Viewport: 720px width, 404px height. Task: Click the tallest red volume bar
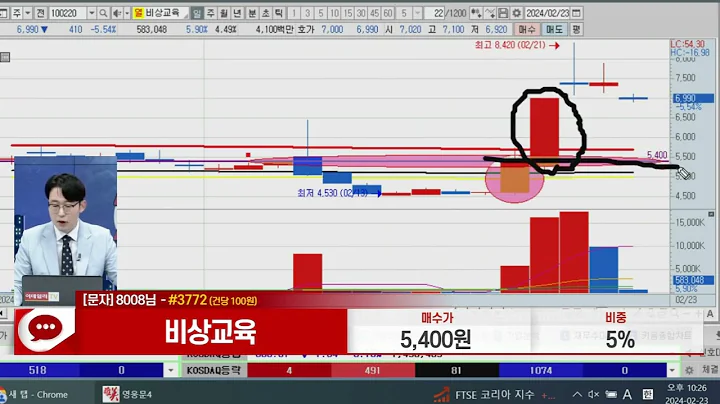click(574, 252)
